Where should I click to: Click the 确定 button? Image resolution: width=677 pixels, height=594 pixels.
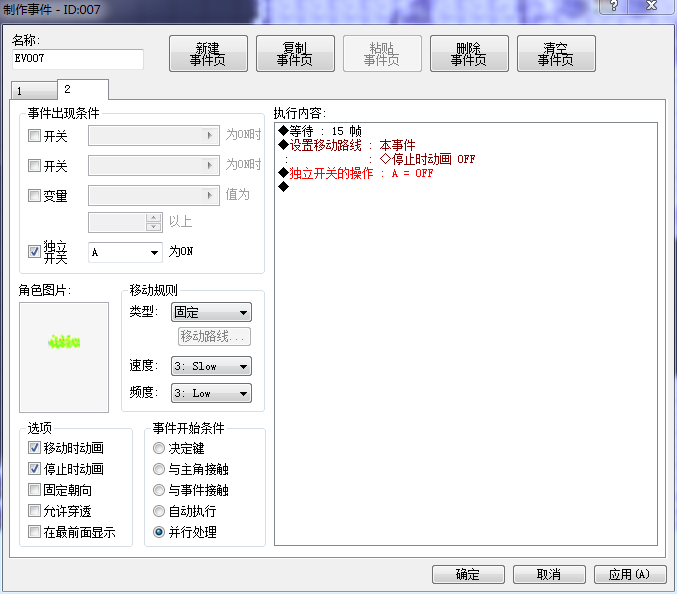[468, 575]
